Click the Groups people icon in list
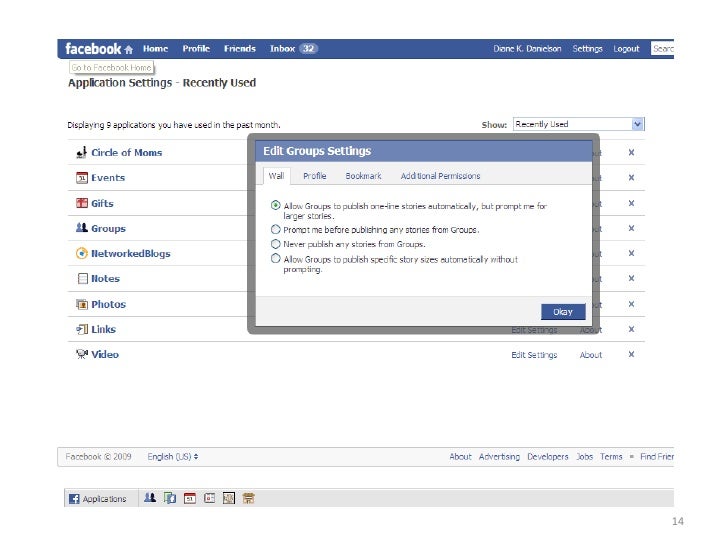Image resolution: width=728 pixels, height=546 pixels. click(81, 228)
